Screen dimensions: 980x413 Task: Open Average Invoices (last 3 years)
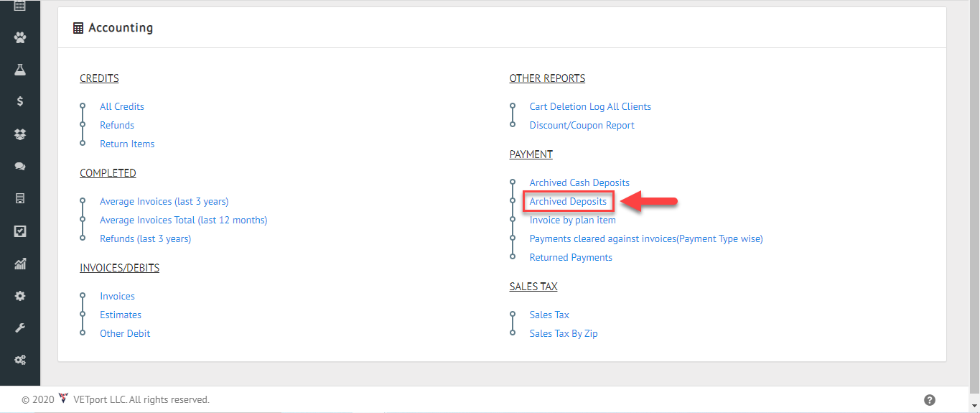click(x=164, y=201)
